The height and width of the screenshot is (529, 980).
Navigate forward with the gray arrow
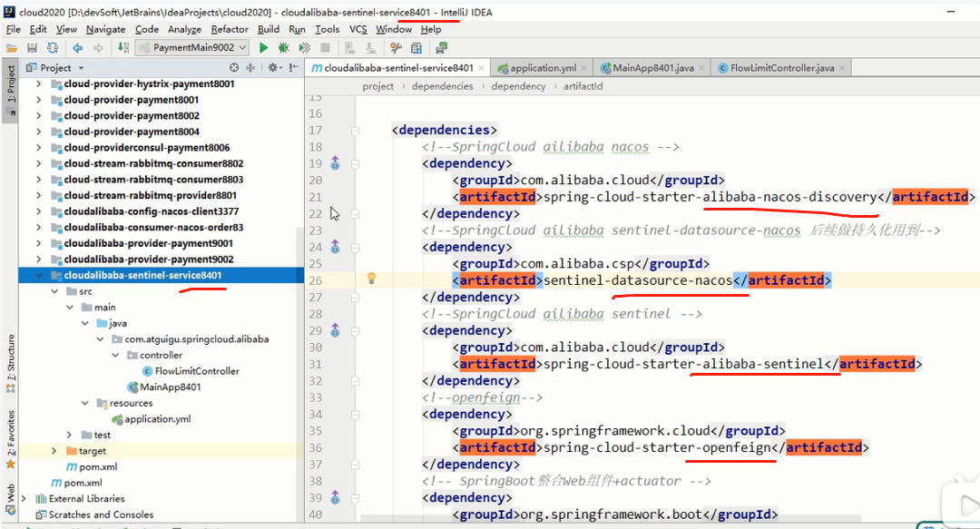click(98, 47)
